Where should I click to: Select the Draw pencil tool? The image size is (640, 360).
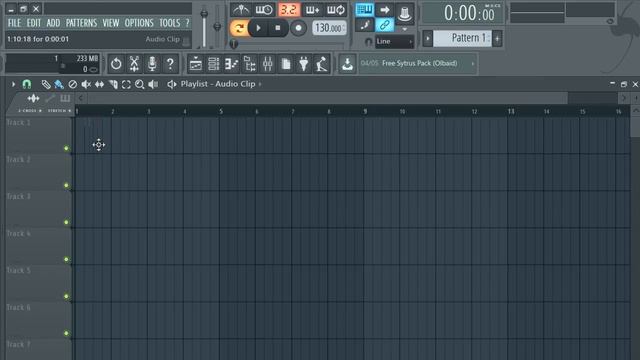46,84
